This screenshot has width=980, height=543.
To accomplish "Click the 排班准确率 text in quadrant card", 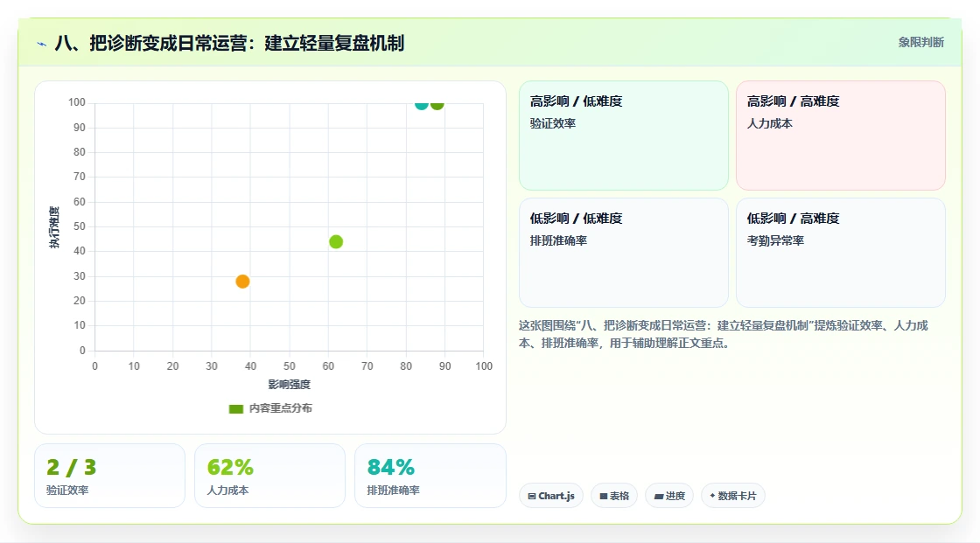I will coord(559,240).
